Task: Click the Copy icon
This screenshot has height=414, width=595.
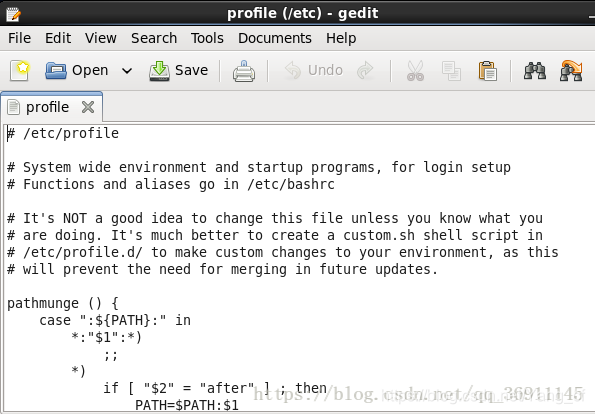Action: [451, 71]
